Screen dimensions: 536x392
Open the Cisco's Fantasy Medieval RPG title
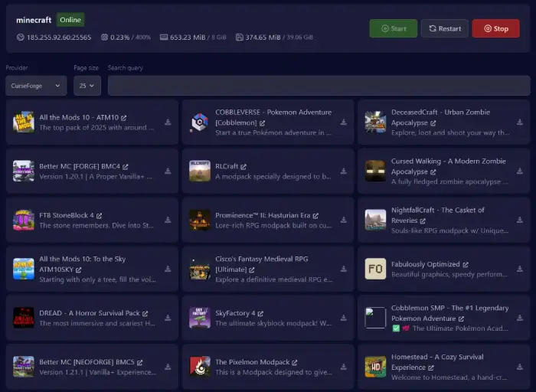pos(262,264)
